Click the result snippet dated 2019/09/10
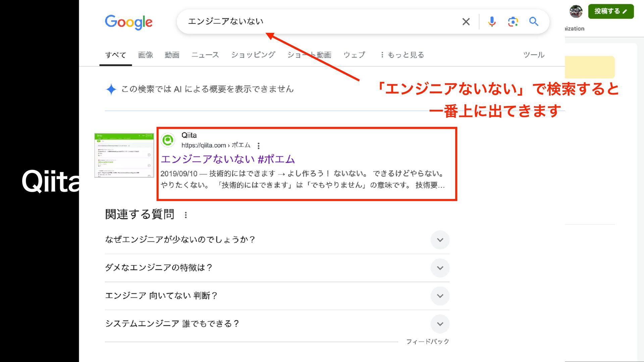This screenshot has height=362, width=644. point(303,179)
